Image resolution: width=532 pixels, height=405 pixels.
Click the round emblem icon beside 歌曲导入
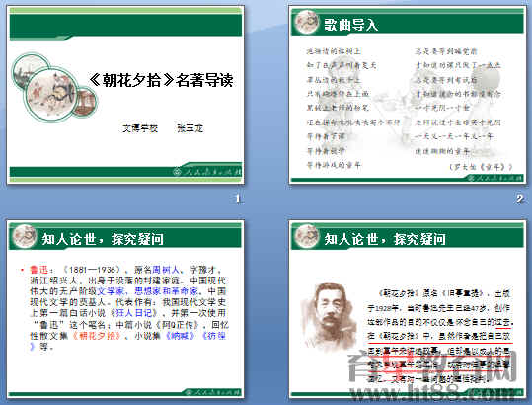307,22
